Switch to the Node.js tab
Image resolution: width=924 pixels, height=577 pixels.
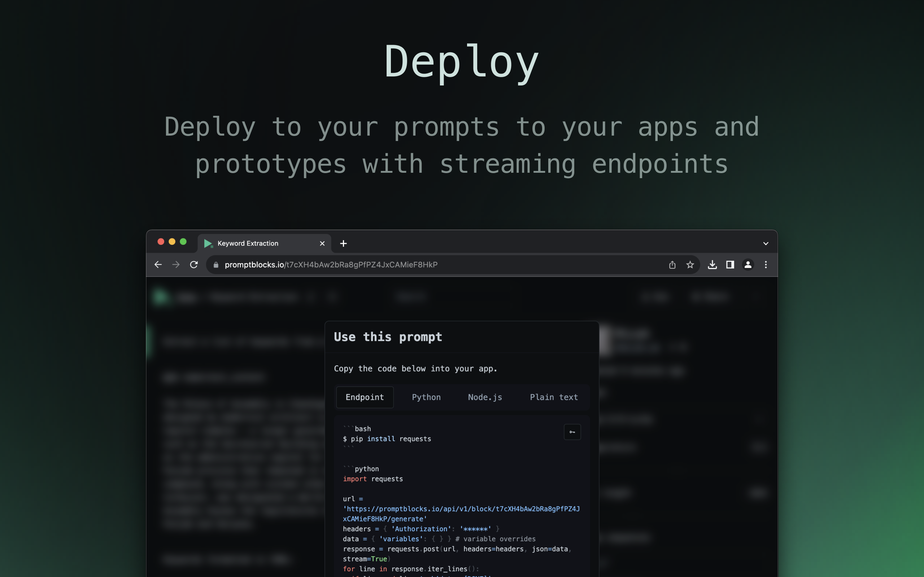(x=485, y=397)
